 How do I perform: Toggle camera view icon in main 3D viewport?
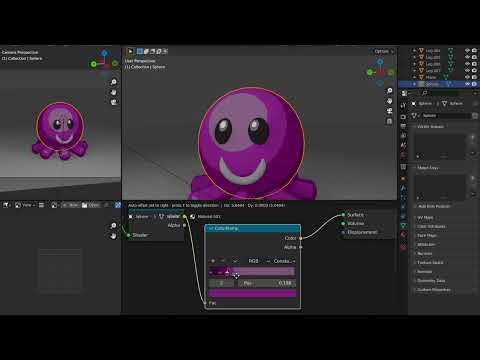click(x=389, y=111)
